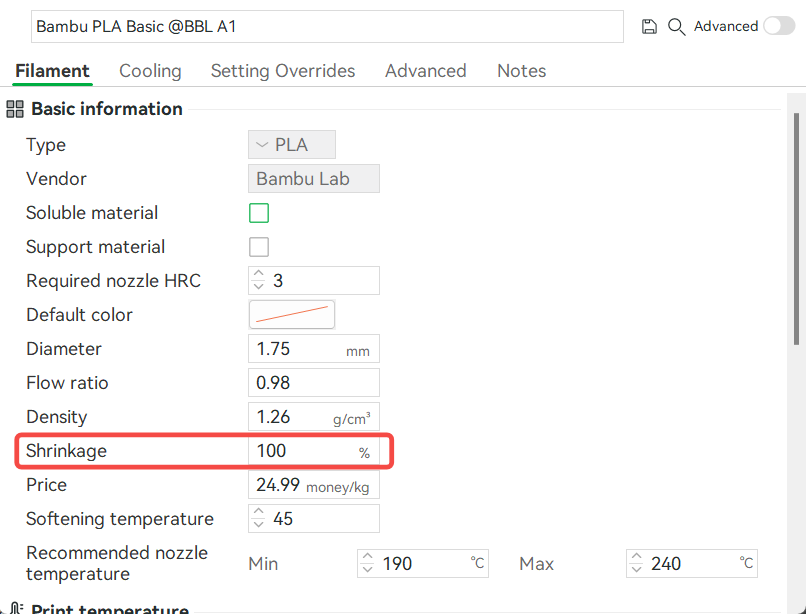Image resolution: width=806 pixels, height=614 pixels.
Task: Click the Min temperature 190 field
Action: click(423, 563)
